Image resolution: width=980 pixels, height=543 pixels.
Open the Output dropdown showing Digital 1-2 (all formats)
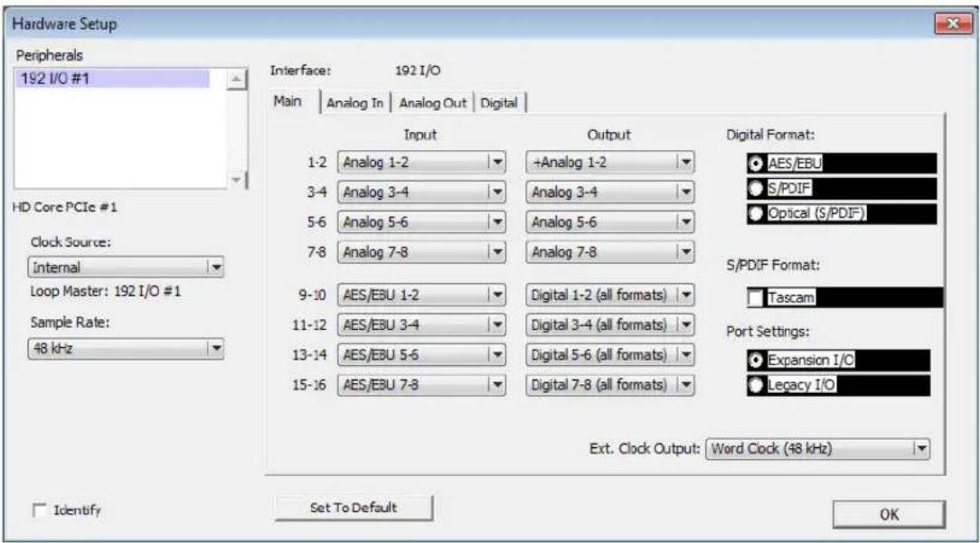tap(610, 295)
